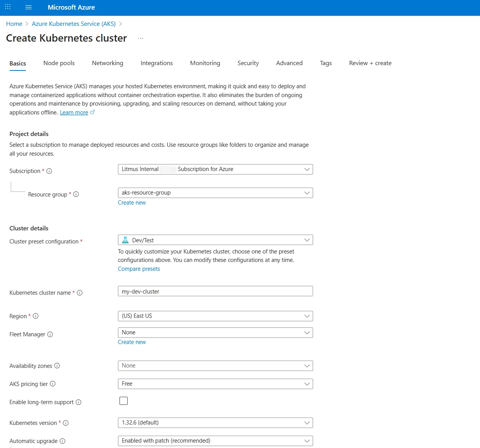Click the Availability zones info icon
The image size is (480, 448).
(57, 366)
